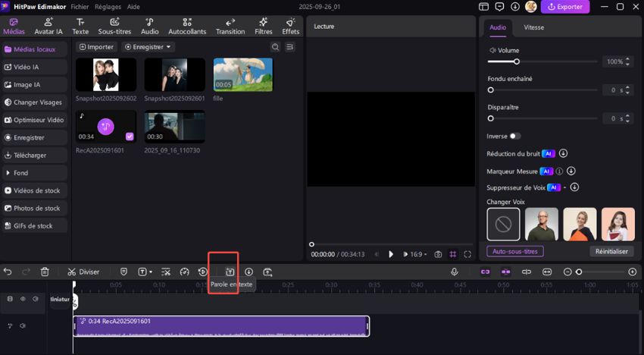Click the Fondu enchaîné slider handle
Image resolution: width=644 pixels, height=355 pixels.
[490, 90]
